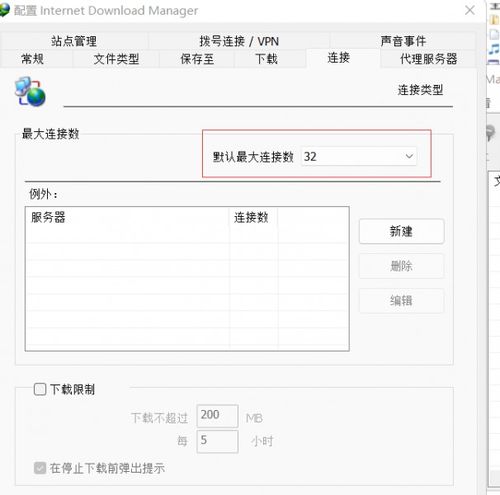Toggle 在停止下载前弹出提示 checkbox

click(40, 468)
